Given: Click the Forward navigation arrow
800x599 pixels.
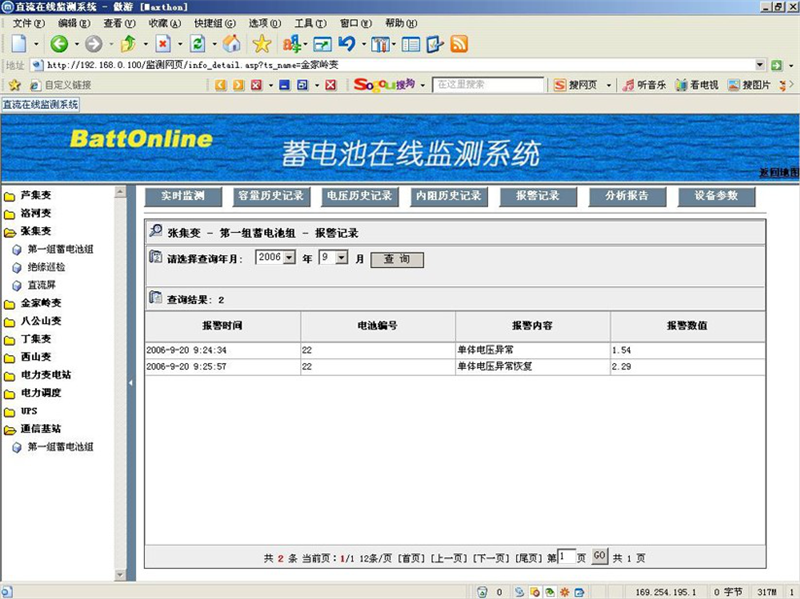Looking at the screenshot, I should [x=94, y=45].
